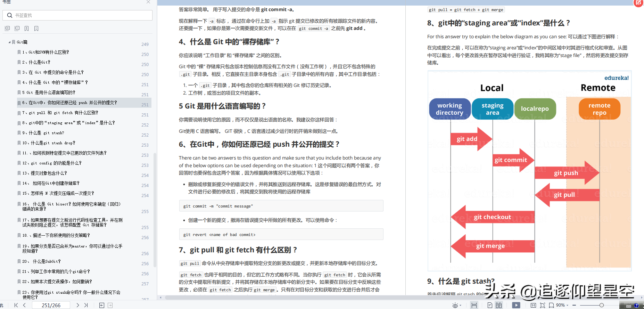Open bookmark 18、描述一下你所使用的分支策略?

56,235
